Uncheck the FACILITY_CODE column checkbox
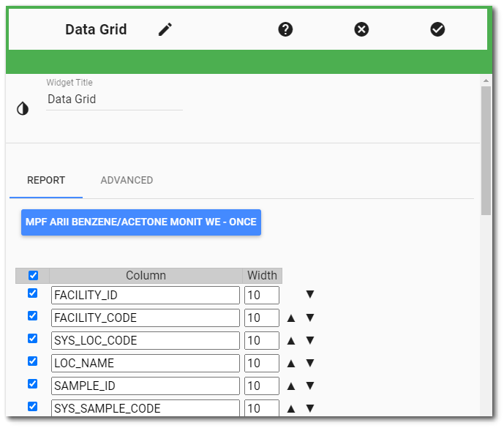Viewport: 504px width, 428px height. (32, 316)
